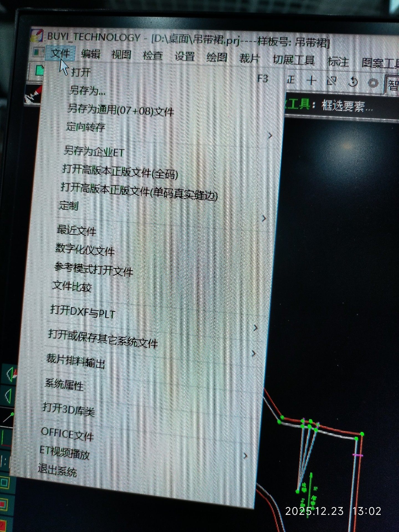Expand the 打开或保存其它系统文件 submenu arrow
Image resolution: width=399 pixels, height=532 pixels.
[254, 353]
